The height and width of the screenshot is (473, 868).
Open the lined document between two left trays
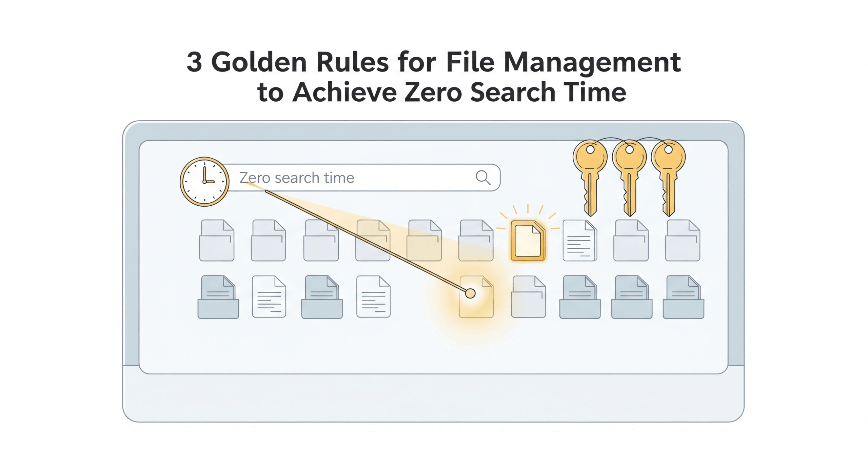tap(269, 297)
